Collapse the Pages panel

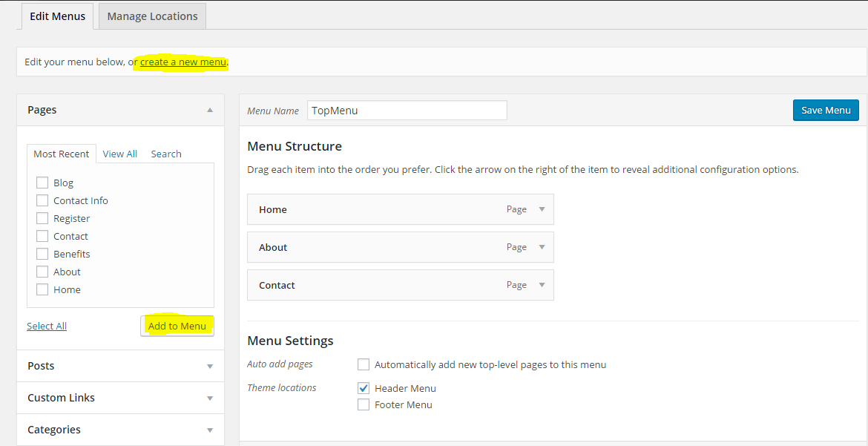tap(210, 109)
